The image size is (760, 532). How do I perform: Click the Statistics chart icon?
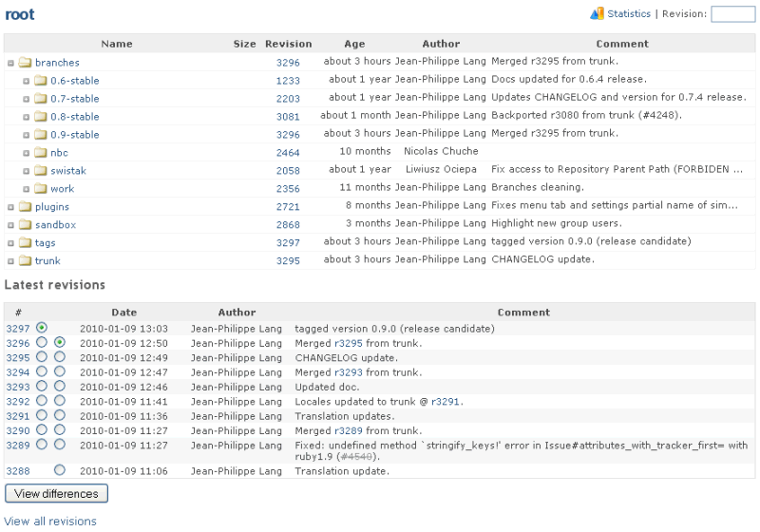(597, 13)
